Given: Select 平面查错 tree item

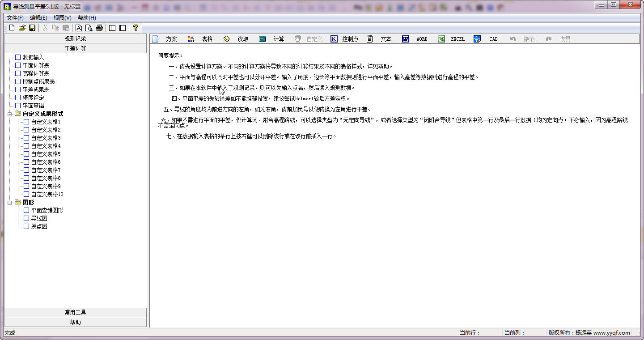Looking at the screenshot, I should [x=33, y=106].
